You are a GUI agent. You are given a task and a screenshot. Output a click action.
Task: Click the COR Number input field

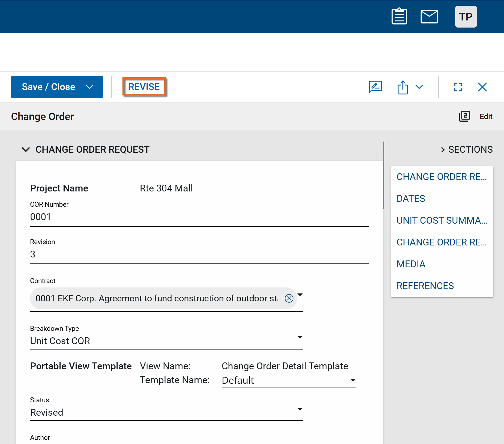tap(199, 217)
